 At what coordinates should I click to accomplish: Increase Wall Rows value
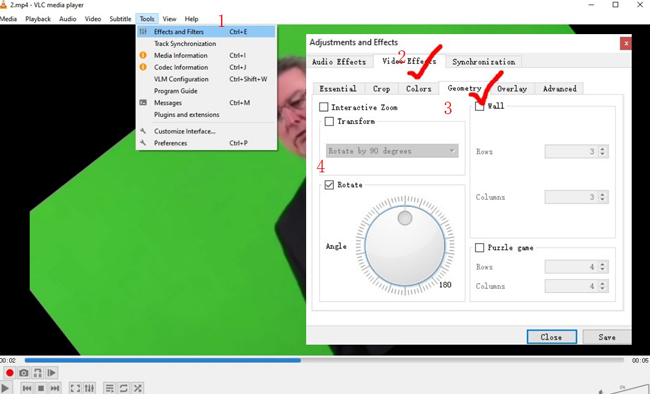tap(603, 148)
